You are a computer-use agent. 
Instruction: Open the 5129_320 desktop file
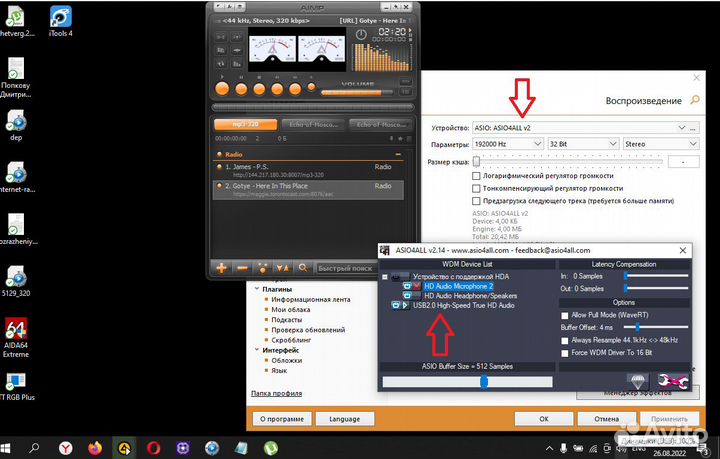pyautogui.click(x=16, y=281)
